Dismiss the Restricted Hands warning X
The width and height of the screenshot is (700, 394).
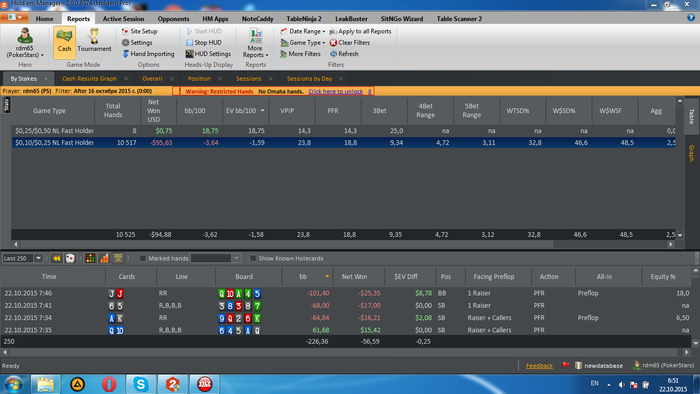point(370,91)
